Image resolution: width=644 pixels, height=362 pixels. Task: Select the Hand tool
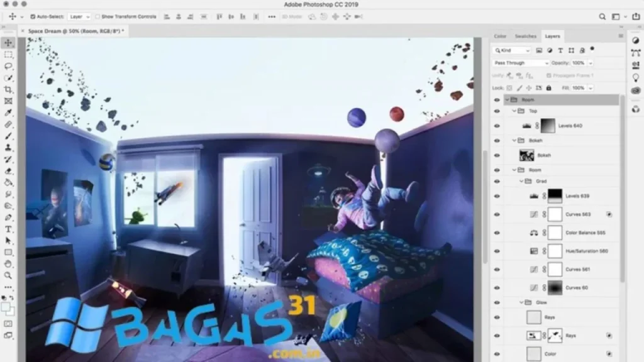coord(8,264)
